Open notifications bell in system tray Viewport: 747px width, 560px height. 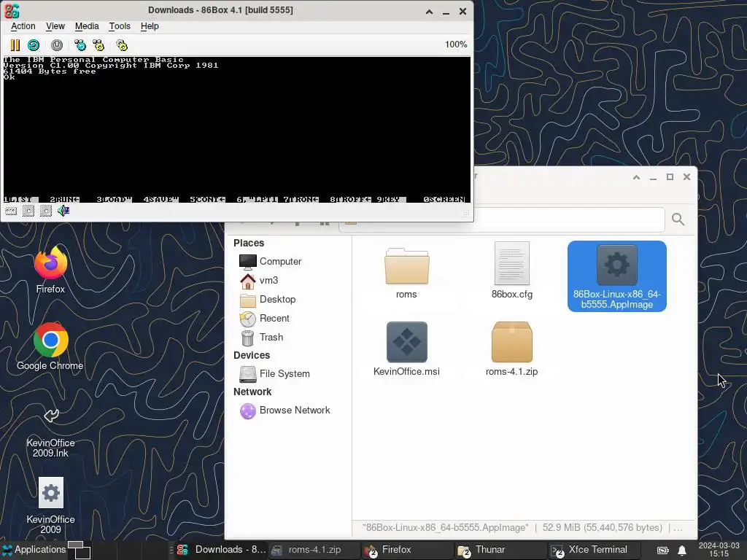pyautogui.click(x=682, y=550)
